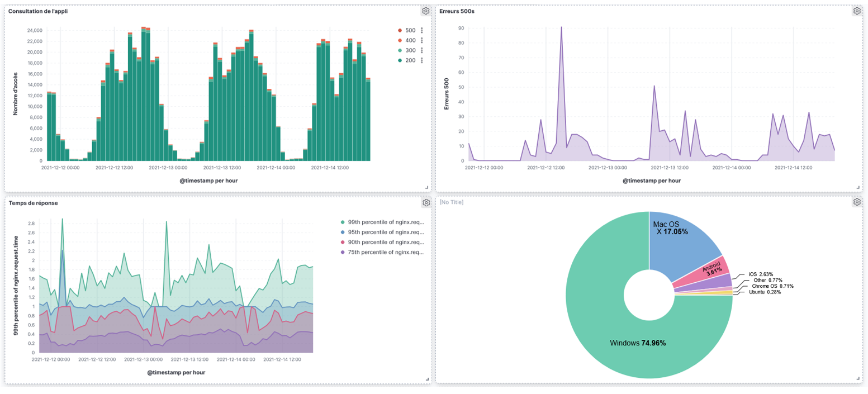
Task: Click the 2.8 y-axis value in Temps de réponse
Action: tap(31, 224)
